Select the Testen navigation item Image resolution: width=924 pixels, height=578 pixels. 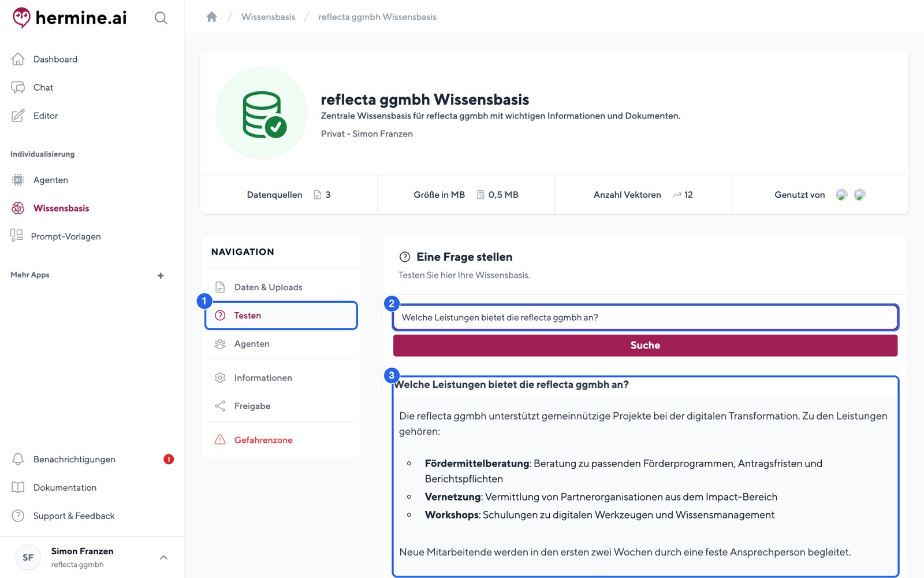coord(281,315)
